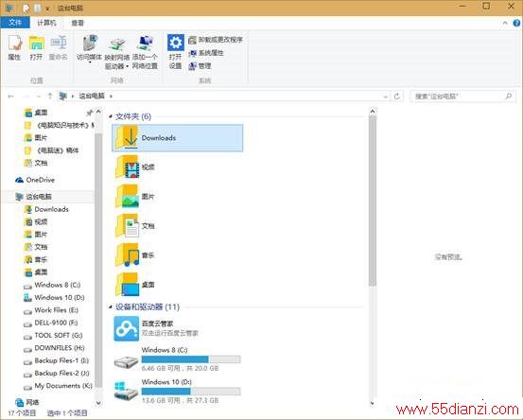Collapse the ribbon with the chevron
The width and height of the screenshot is (523, 420).
click(x=505, y=23)
